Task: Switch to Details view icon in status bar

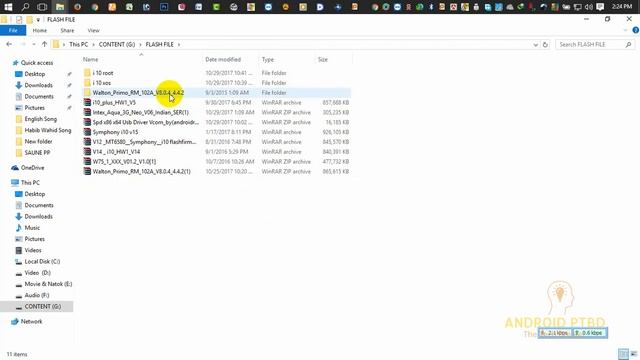Action: click(x=623, y=354)
